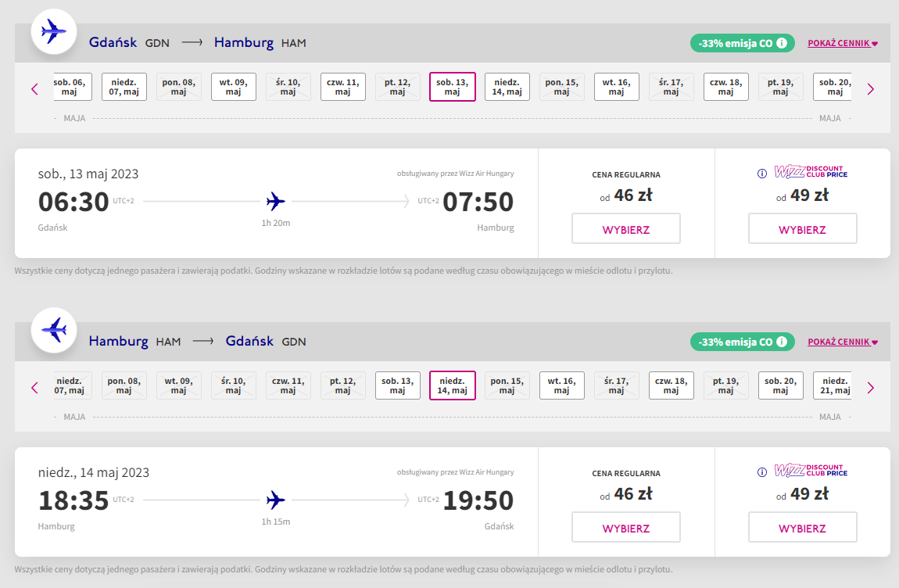
Task: Select czw. 18, maj outbound date
Action: 726,87
